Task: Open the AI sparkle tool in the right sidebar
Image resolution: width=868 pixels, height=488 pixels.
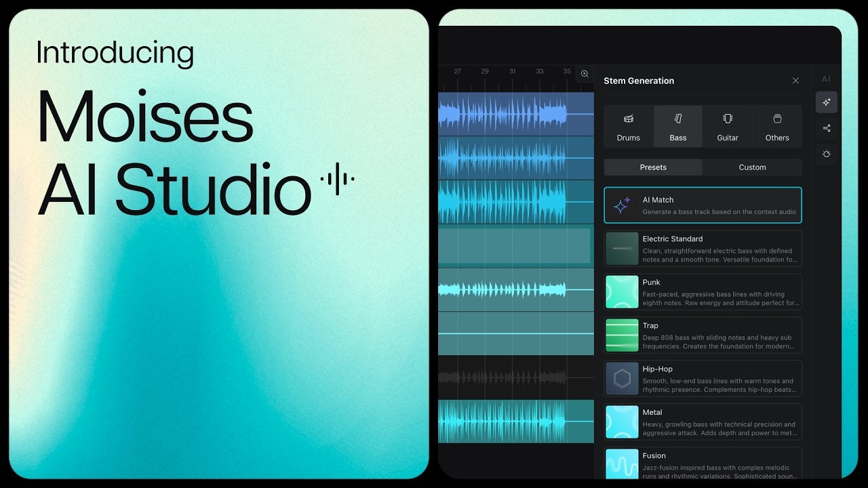Action: [x=826, y=102]
